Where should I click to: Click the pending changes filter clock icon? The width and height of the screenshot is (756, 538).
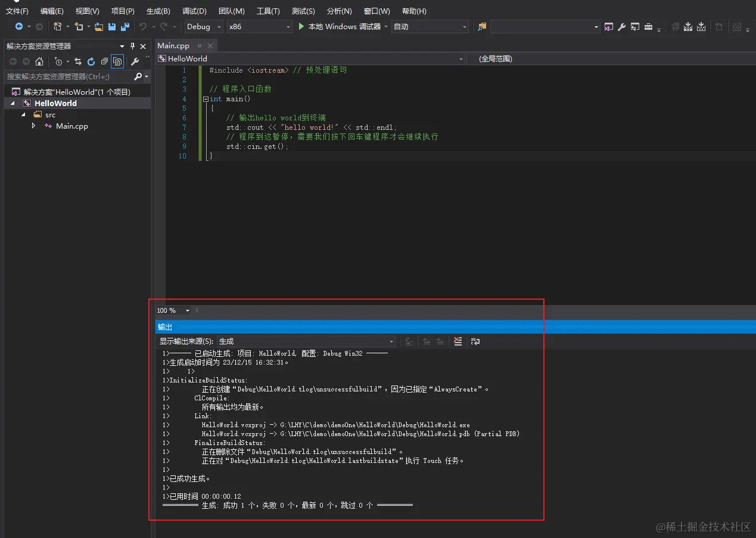click(x=58, y=61)
